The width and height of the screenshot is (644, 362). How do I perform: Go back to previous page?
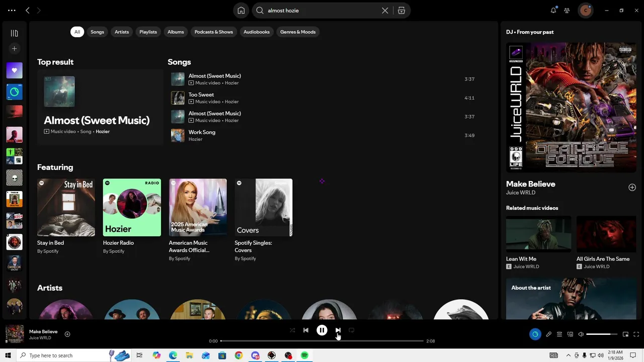(28, 10)
